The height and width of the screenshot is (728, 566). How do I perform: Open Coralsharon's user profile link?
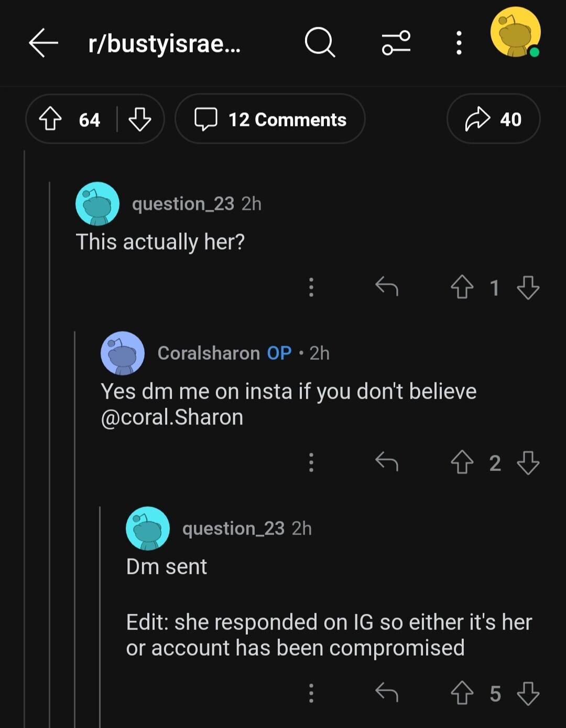[x=209, y=353]
